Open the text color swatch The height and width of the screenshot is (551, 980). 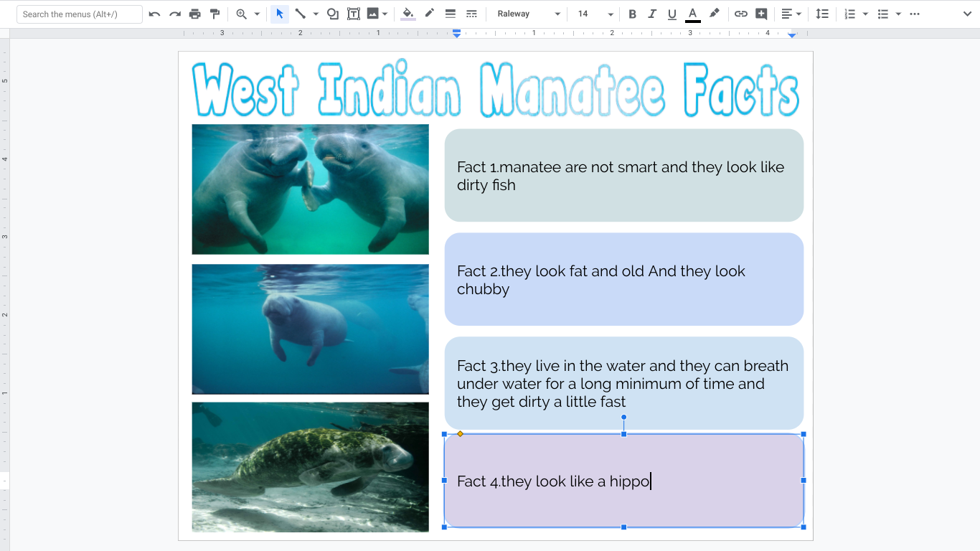(692, 14)
